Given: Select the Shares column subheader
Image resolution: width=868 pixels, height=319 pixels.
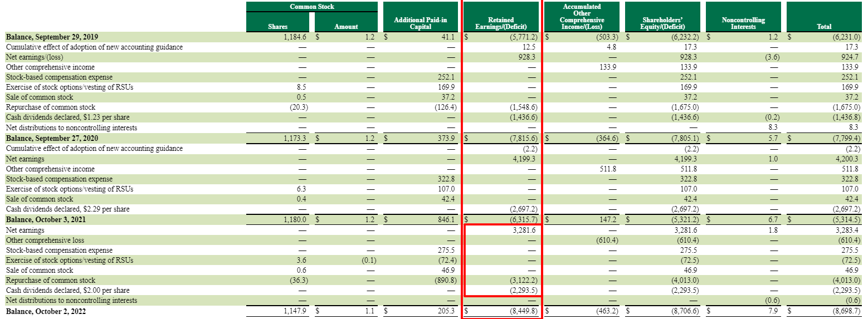Looking at the screenshot, I should point(277,26).
